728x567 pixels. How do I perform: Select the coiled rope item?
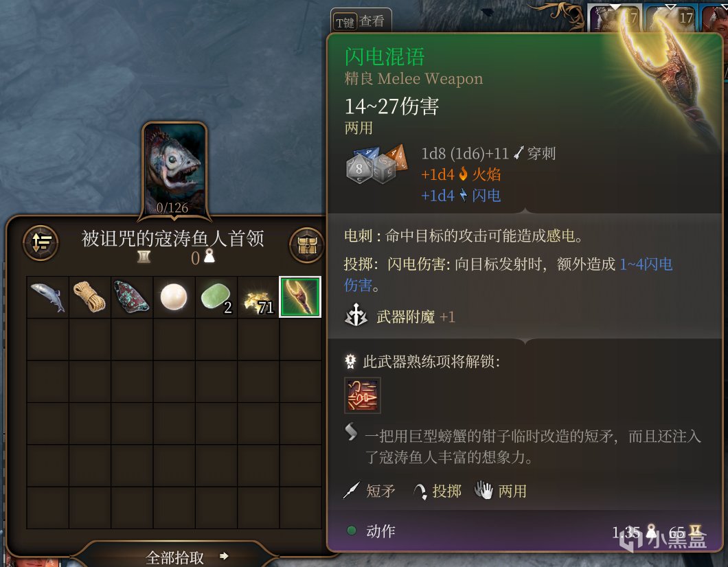tap(89, 297)
